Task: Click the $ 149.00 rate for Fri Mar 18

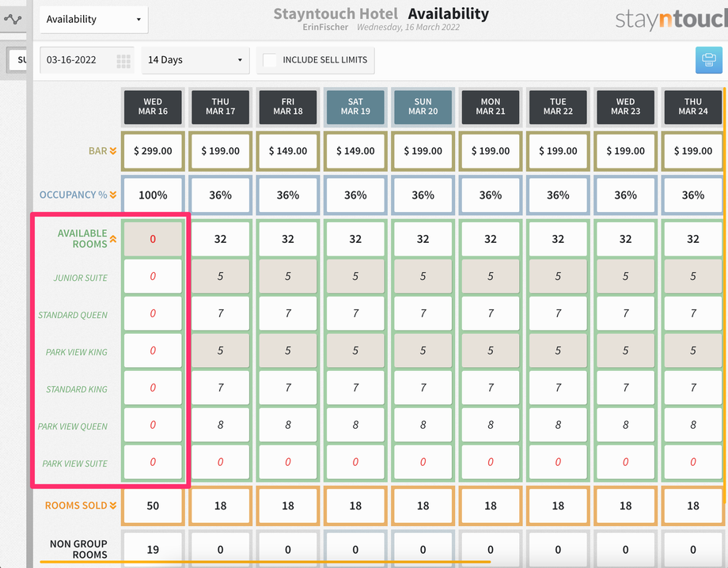Action: point(288,151)
